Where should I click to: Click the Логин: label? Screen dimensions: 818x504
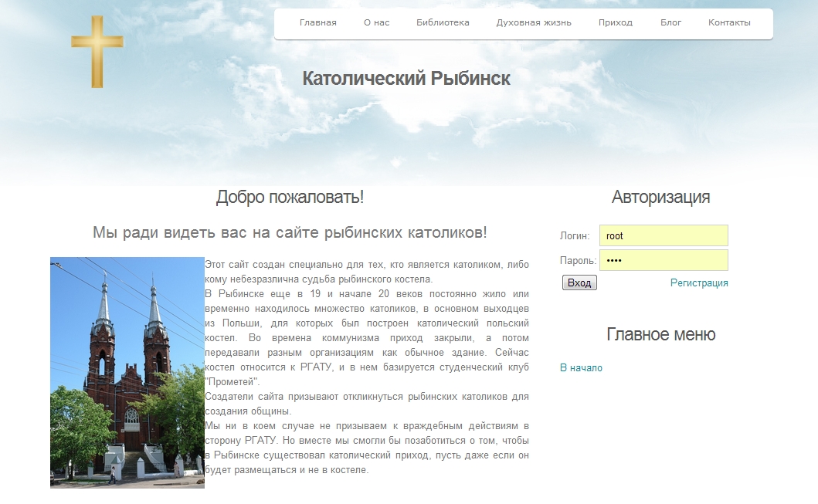[575, 236]
